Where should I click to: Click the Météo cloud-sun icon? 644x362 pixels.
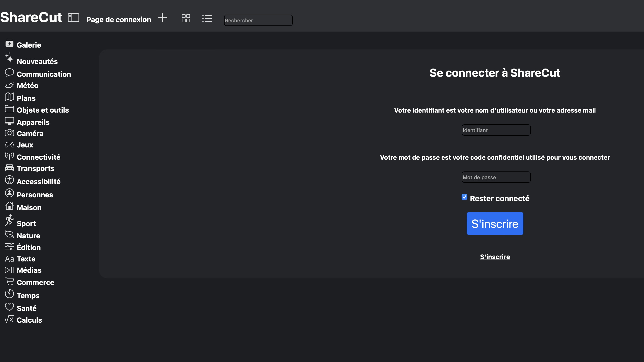coord(9,85)
